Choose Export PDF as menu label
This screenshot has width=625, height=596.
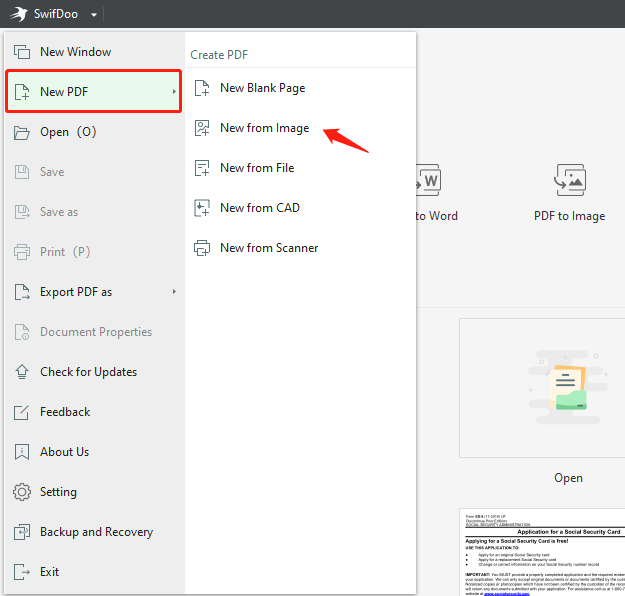coord(76,292)
